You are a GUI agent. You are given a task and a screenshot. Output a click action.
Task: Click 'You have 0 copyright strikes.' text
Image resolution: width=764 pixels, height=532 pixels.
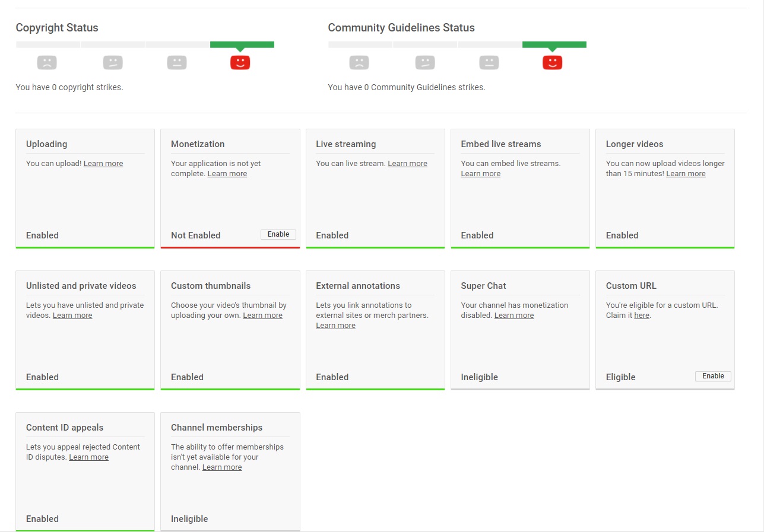(x=69, y=87)
